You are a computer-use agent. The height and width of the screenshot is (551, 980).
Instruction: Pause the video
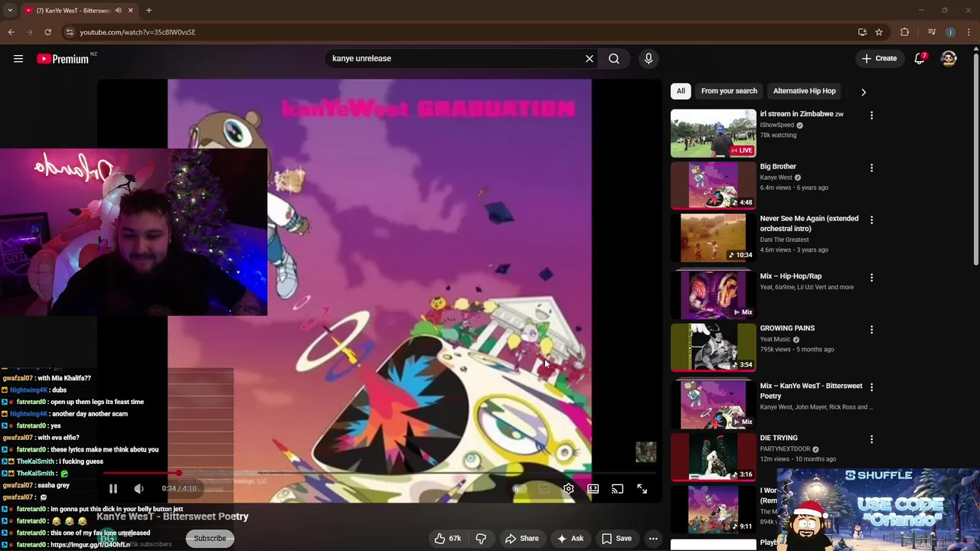tap(113, 489)
